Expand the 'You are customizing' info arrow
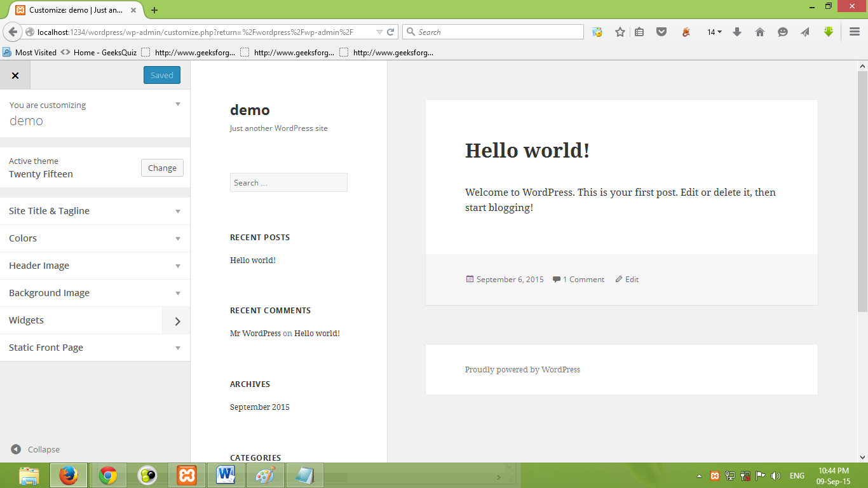The width and height of the screenshot is (868, 488). 178,104
